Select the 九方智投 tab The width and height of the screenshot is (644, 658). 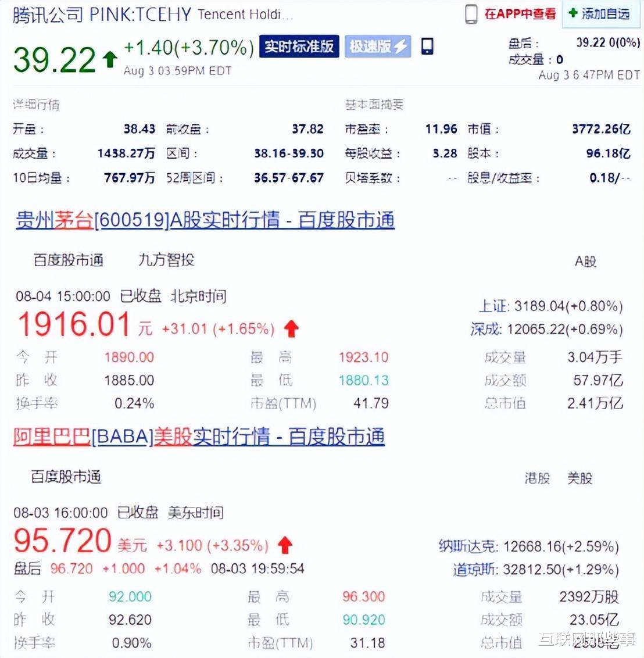(x=167, y=260)
